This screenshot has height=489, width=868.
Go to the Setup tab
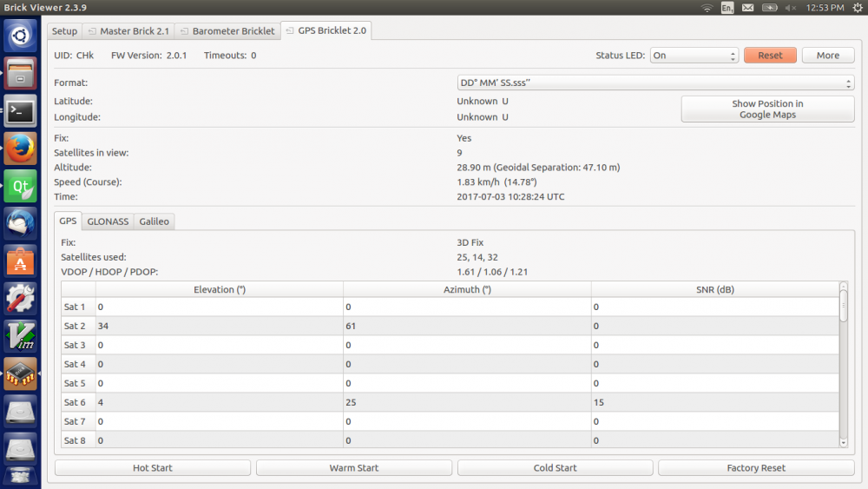pos(64,31)
